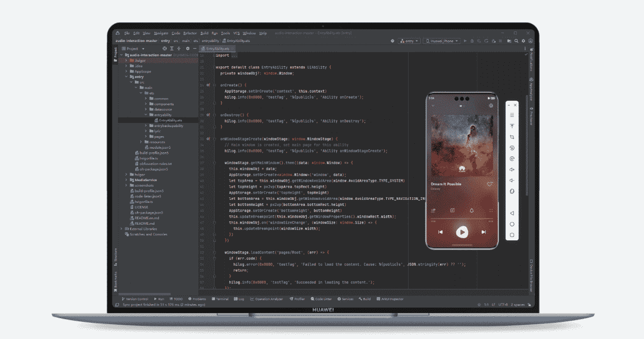Click the green Run arrow in toolbar
The height and width of the screenshot is (339, 644).
pos(465,40)
